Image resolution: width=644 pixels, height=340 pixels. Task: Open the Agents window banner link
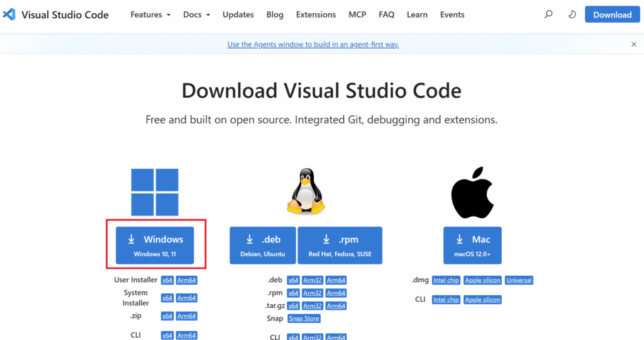313,45
